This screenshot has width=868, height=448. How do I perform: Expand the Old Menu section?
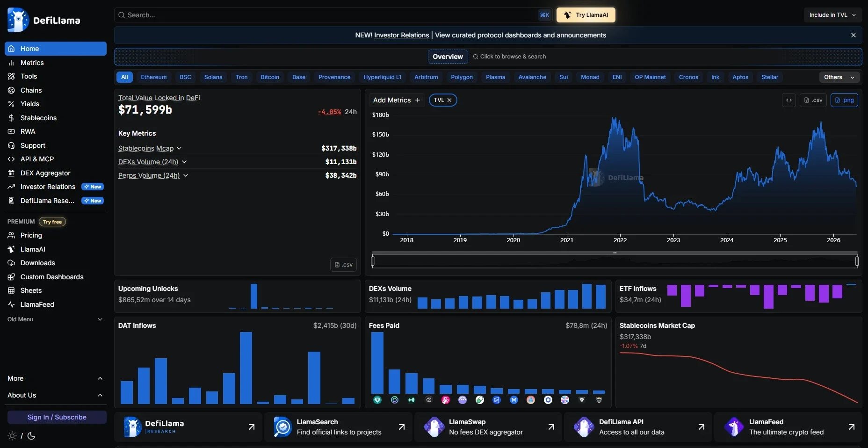[x=56, y=319]
